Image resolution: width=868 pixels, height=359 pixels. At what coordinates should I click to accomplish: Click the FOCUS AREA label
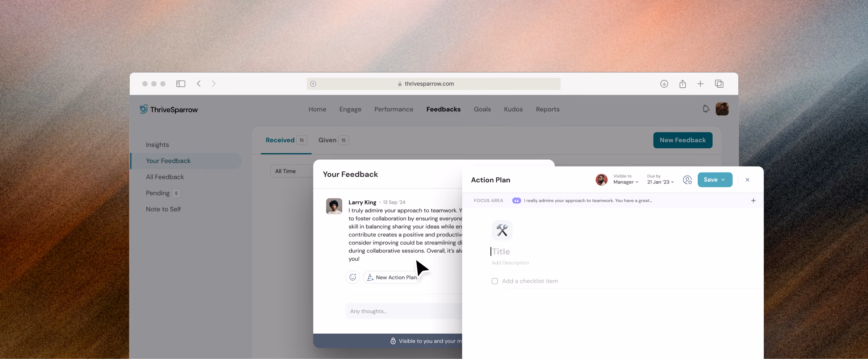(x=488, y=201)
